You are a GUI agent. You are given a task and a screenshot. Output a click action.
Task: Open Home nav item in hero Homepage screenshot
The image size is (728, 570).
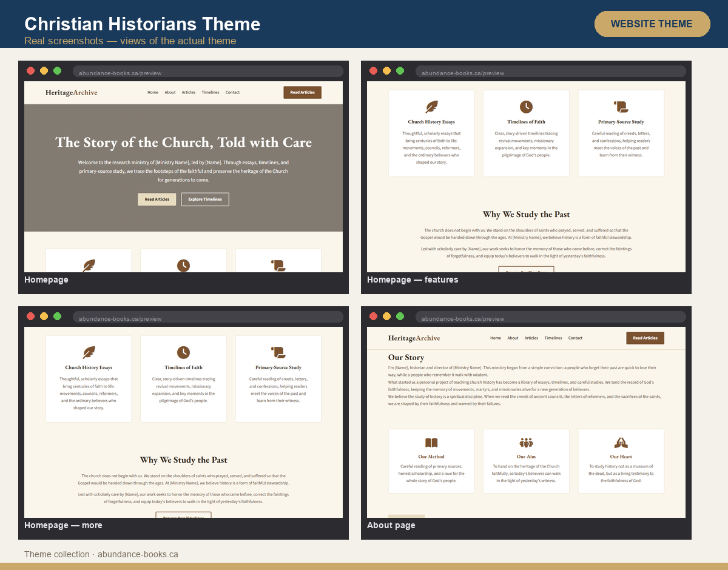(153, 92)
